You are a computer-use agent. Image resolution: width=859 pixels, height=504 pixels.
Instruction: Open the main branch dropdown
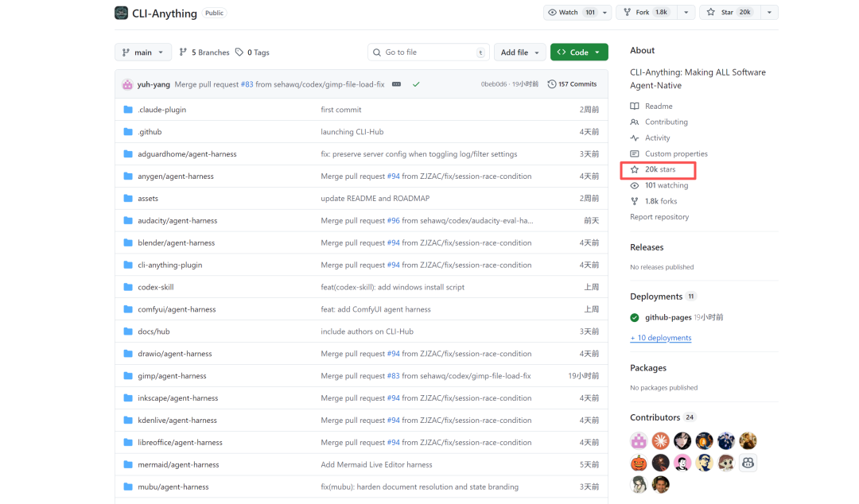(143, 52)
